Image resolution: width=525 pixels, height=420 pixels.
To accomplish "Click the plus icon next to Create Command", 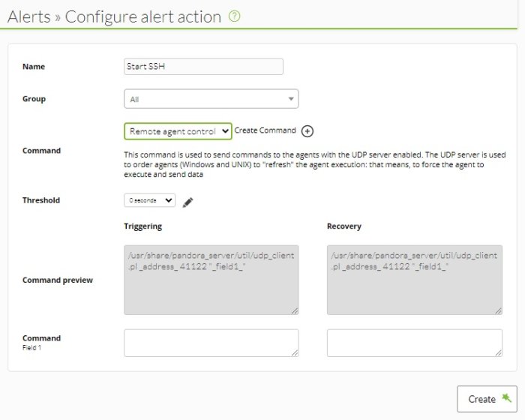I will coord(307,131).
